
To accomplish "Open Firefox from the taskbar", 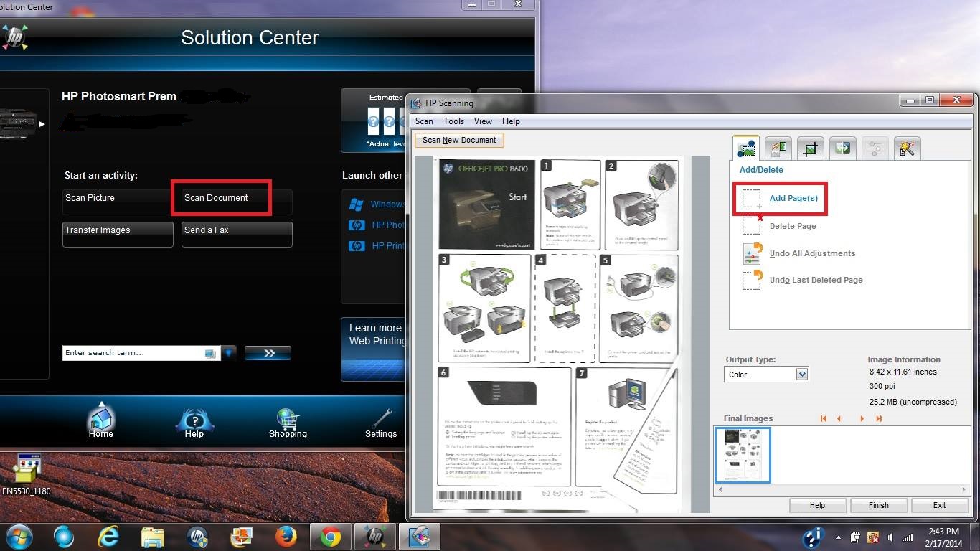I will click(x=286, y=537).
